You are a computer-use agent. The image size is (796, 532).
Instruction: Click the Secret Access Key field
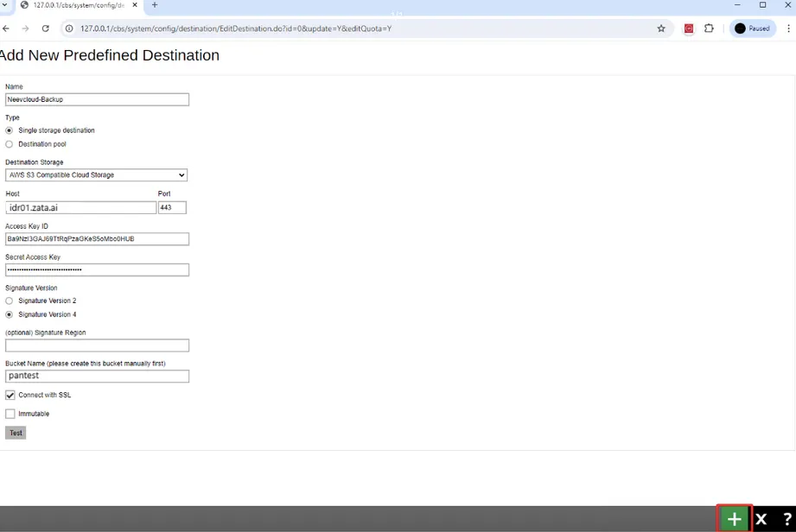pos(97,269)
